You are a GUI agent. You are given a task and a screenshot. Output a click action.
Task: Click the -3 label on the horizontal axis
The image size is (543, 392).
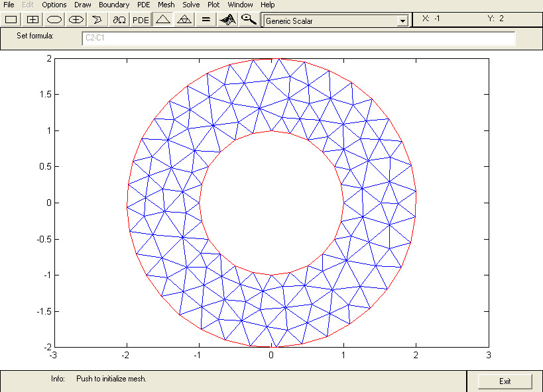click(x=53, y=356)
